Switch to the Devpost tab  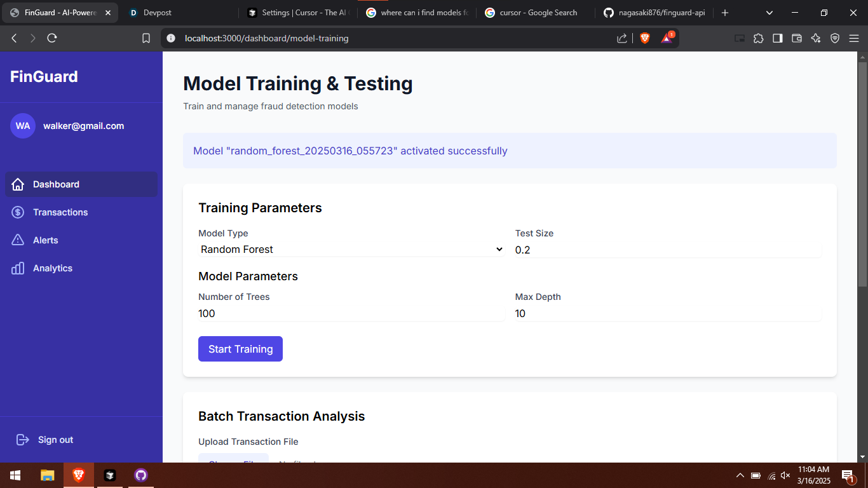[x=177, y=13]
